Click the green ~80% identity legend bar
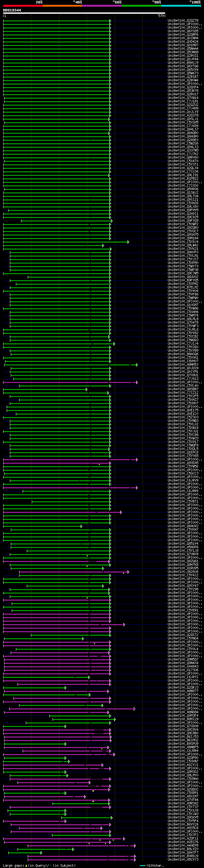The width and height of the screenshot is (204, 868). pos(142,6)
